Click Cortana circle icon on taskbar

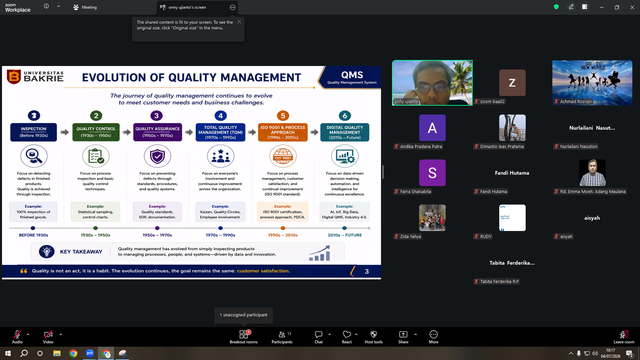tap(40, 353)
